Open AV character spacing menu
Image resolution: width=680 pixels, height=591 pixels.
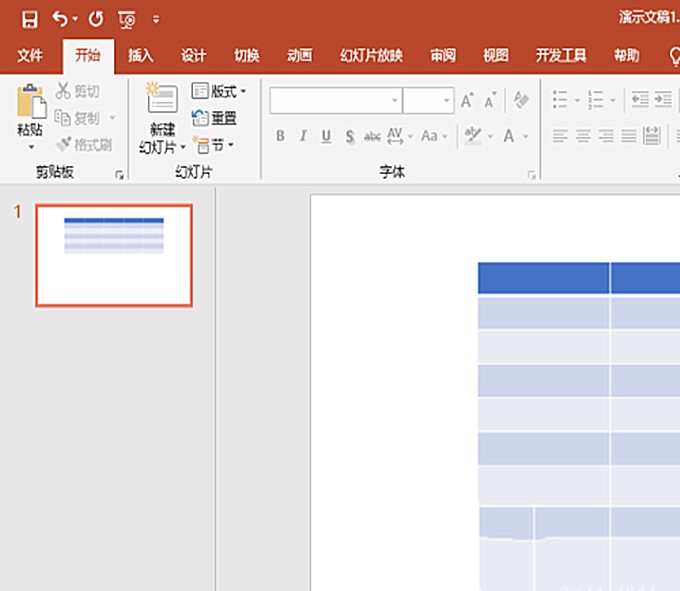point(399,136)
